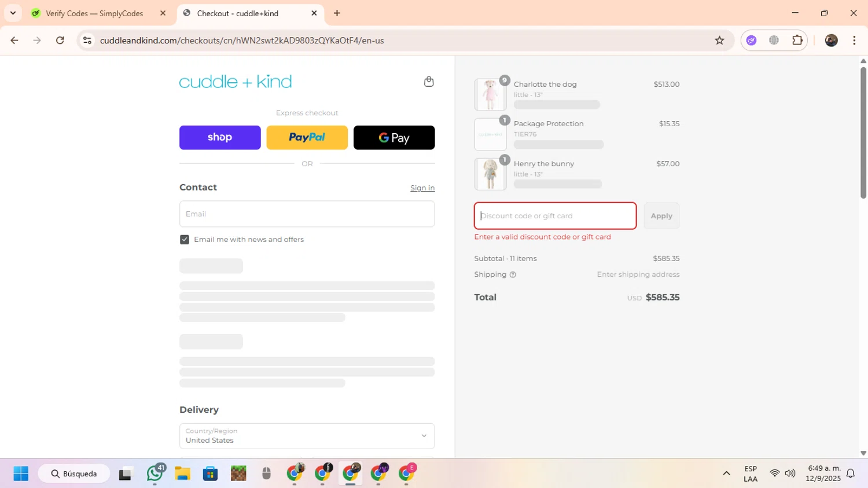Pay with Google Pay express button

point(394,138)
